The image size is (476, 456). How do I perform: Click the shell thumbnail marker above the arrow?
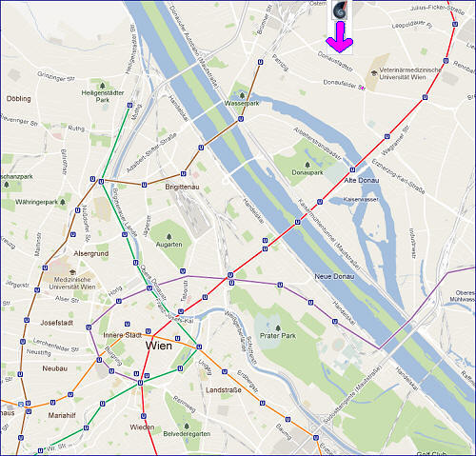point(339,10)
